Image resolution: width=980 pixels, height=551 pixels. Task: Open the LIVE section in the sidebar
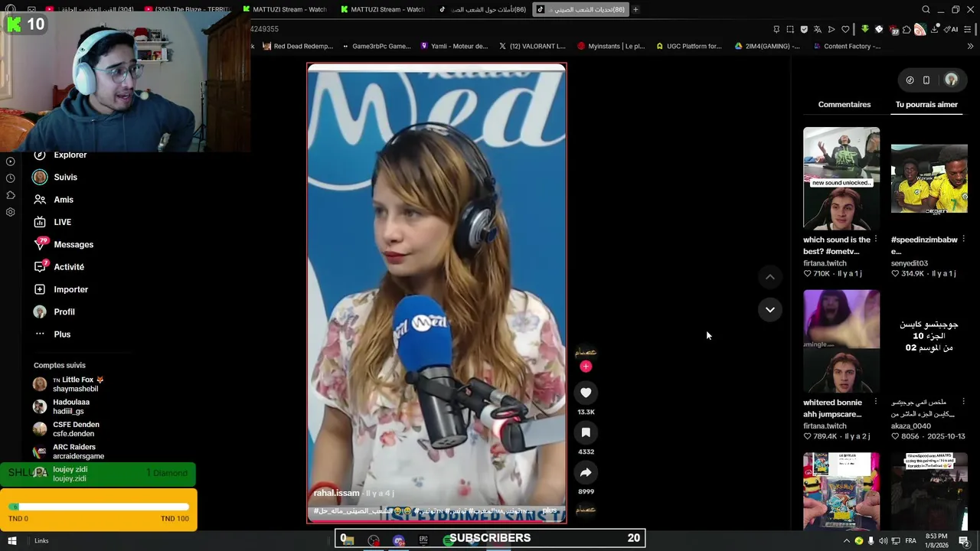[x=52, y=222]
